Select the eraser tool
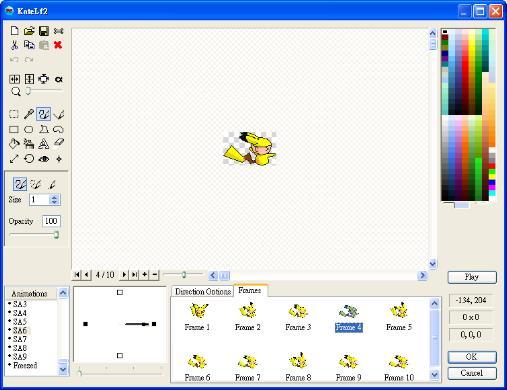 tap(59, 143)
